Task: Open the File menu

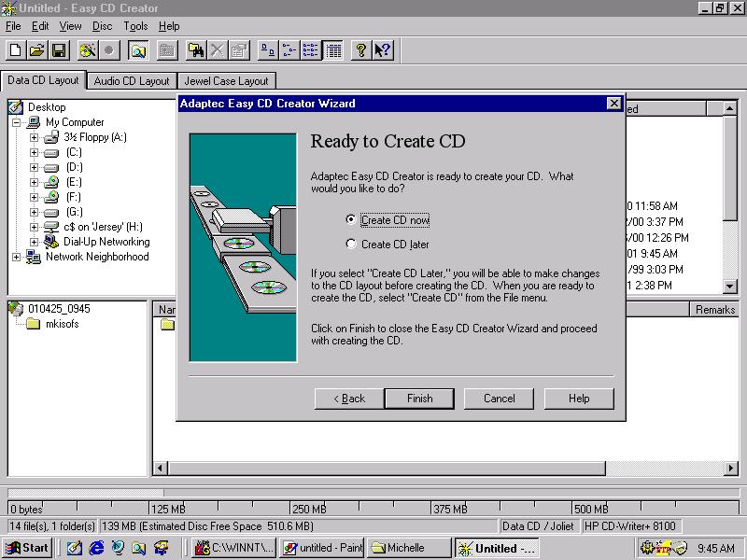Action: [13, 26]
